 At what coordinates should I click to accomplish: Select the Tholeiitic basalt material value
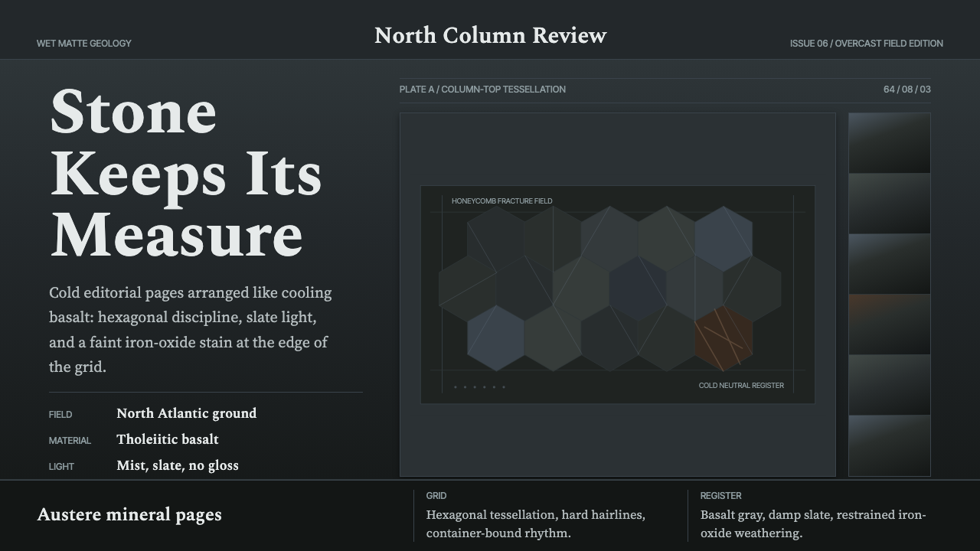168,439
